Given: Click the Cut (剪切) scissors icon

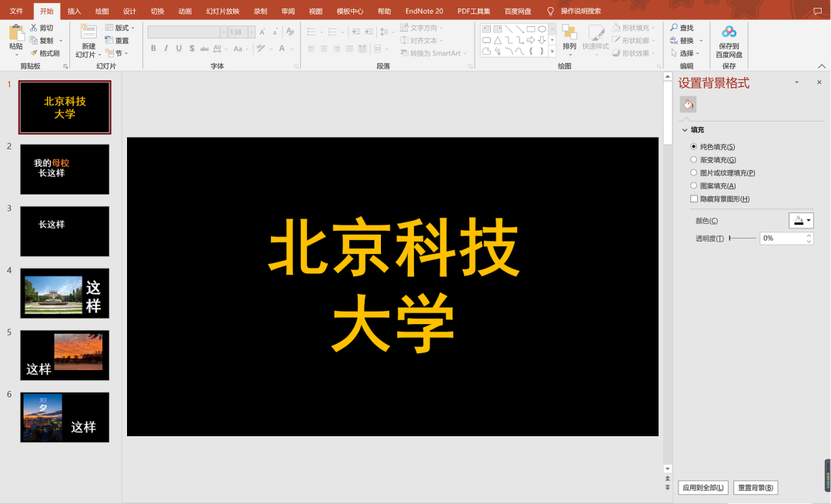Looking at the screenshot, I should (x=34, y=28).
